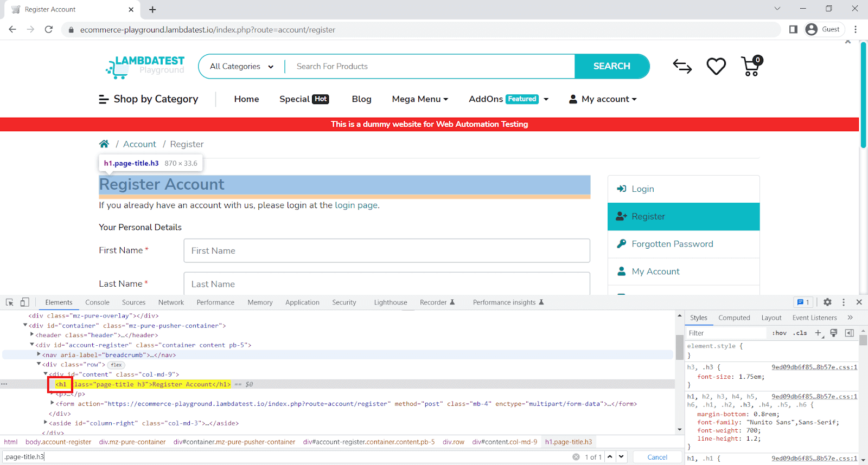Open the Special Hot nav link
This screenshot has height=465, width=868.
[304, 99]
